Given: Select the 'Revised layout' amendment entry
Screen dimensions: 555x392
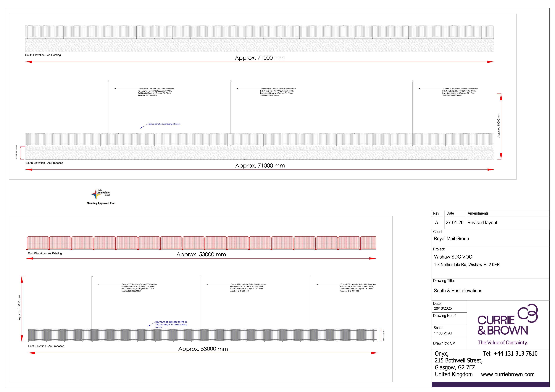Looking at the screenshot, I should point(482,223).
